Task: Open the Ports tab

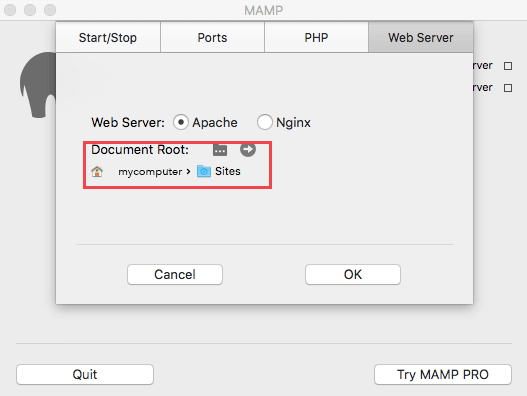Action: click(212, 37)
